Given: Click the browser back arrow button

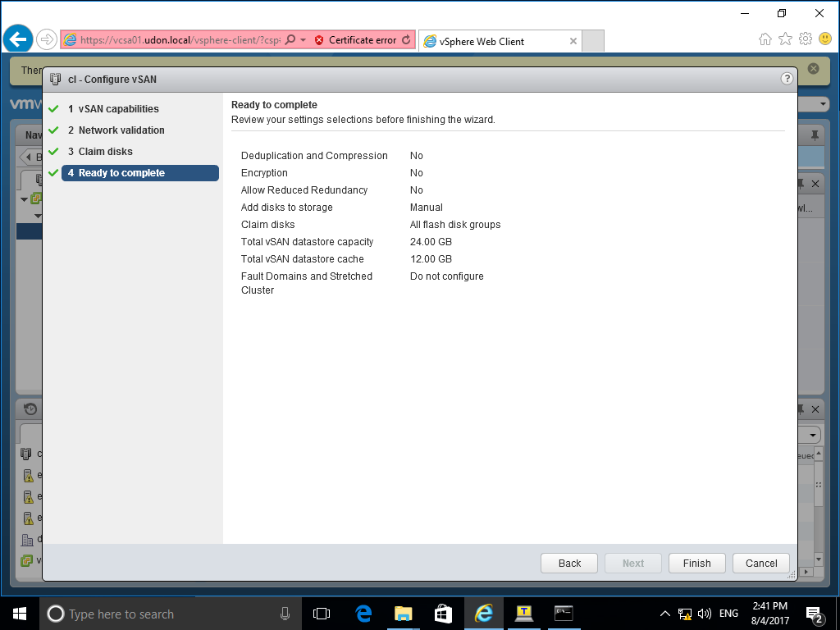Looking at the screenshot, I should [x=18, y=39].
